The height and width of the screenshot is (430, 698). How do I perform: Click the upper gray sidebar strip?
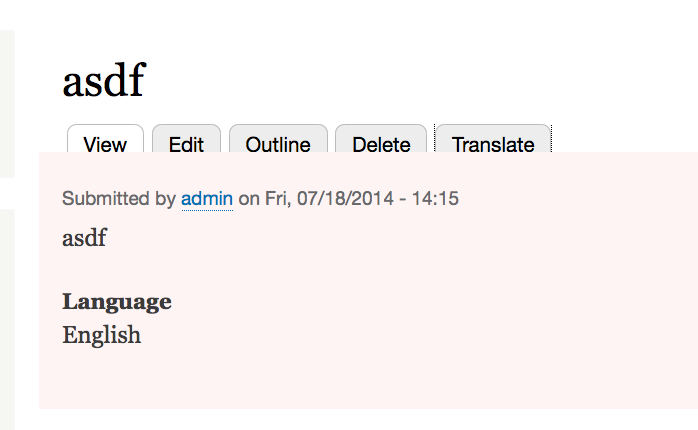(x=6, y=100)
